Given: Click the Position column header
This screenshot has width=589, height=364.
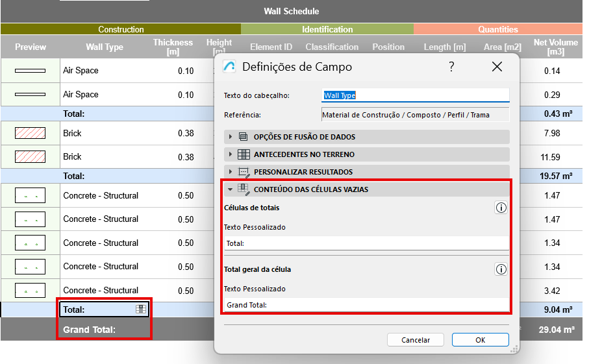Looking at the screenshot, I should coord(388,47).
